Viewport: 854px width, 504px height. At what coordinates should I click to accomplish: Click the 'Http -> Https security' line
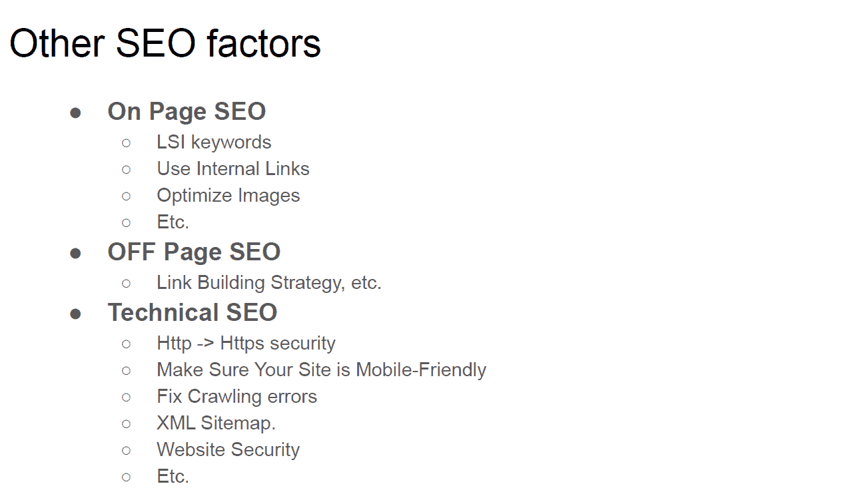point(246,344)
